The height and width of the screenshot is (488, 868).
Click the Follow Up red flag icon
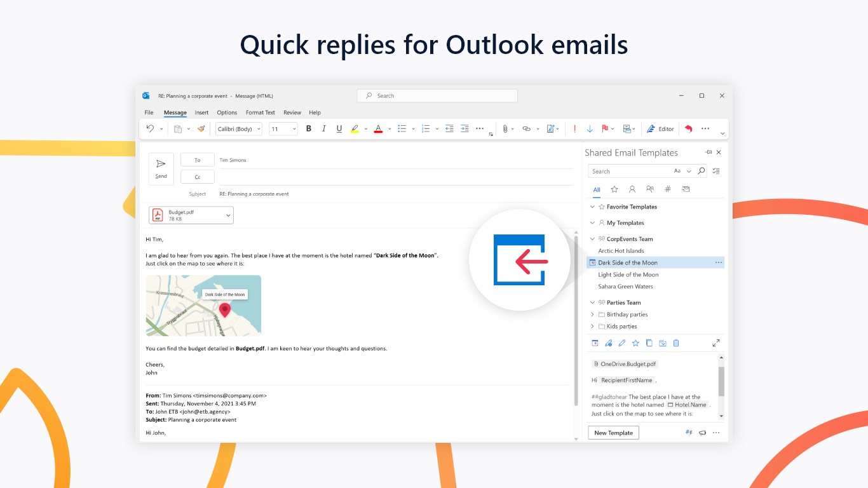click(605, 128)
